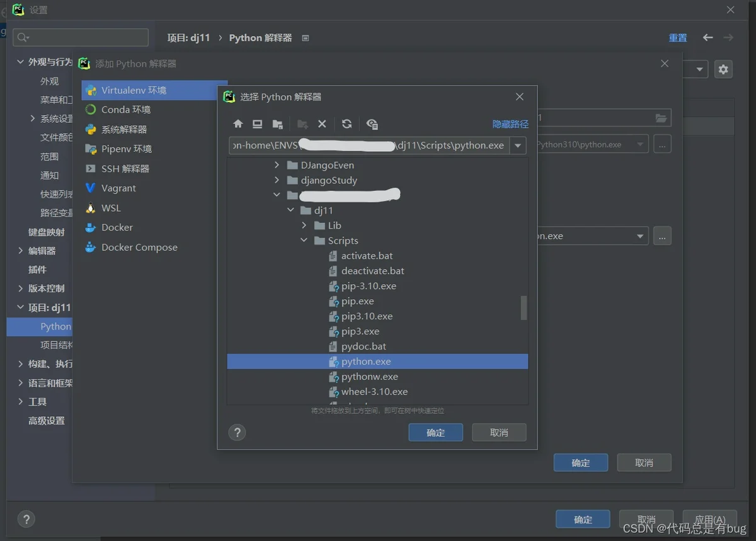Image resolution: width=756 pixels, height=541 pixels.
Task: Expand the 语言和框架 settings group
Action: [x=21, y=383]
